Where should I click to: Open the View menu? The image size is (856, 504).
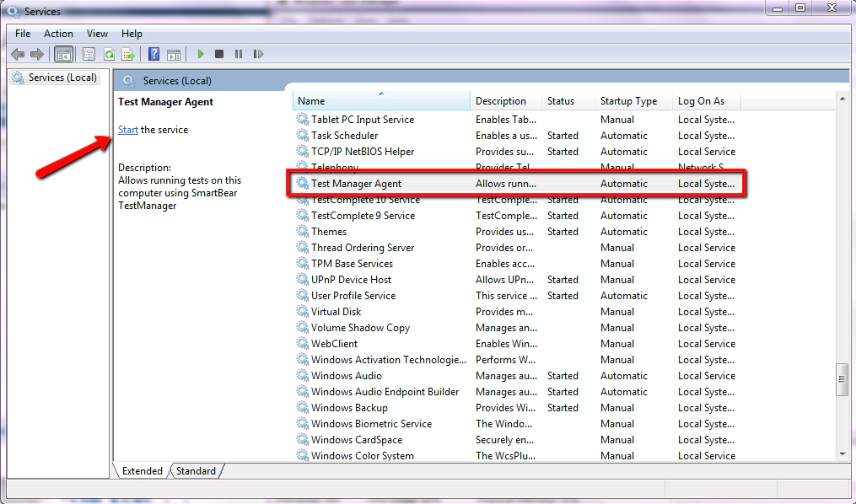coord(96,34)
